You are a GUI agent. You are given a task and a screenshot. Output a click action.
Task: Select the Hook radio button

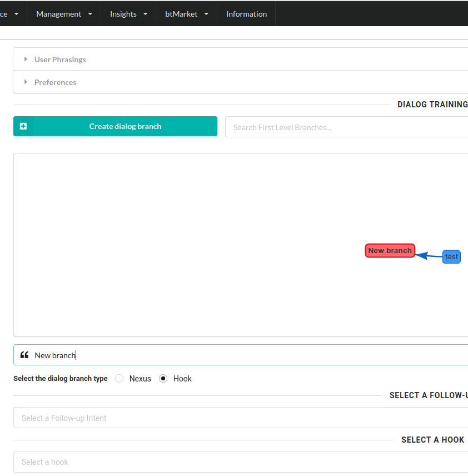163,379
